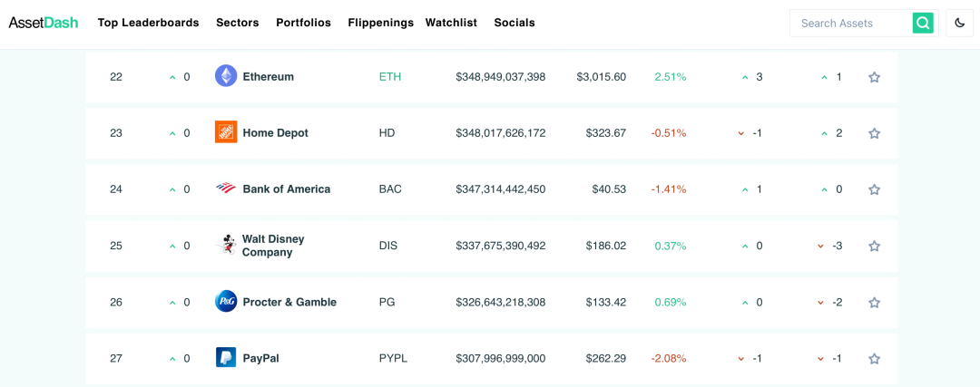
Task: Favorite Walt Disney Company with star
Action: click(874, 246)
